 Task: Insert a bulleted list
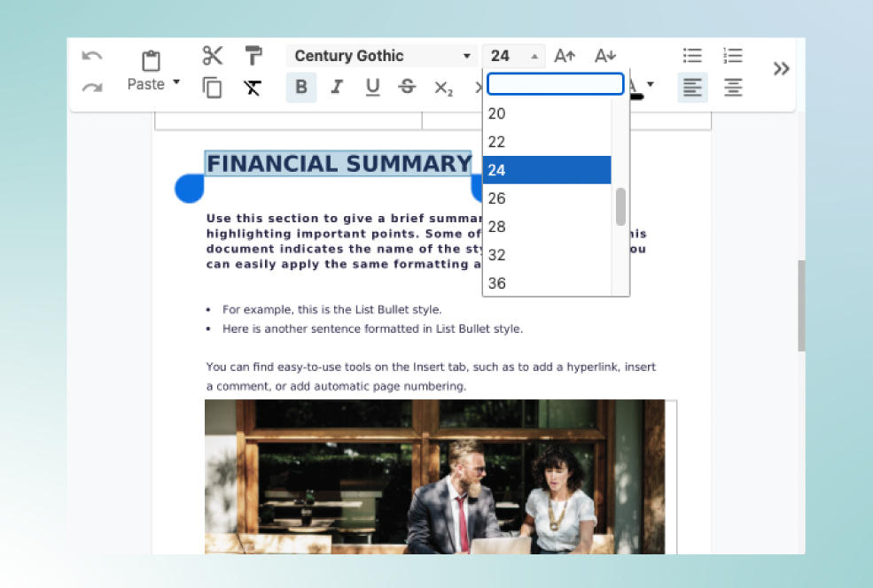pos(692,56)
